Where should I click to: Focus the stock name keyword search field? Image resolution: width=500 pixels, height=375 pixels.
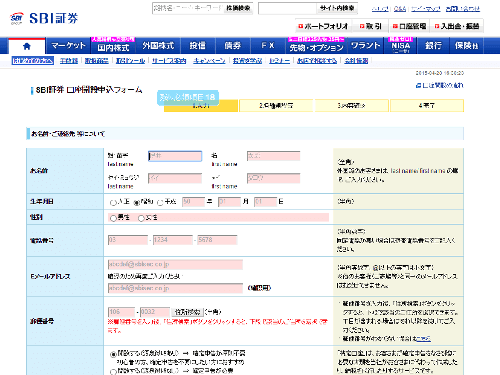pos(188,8)
